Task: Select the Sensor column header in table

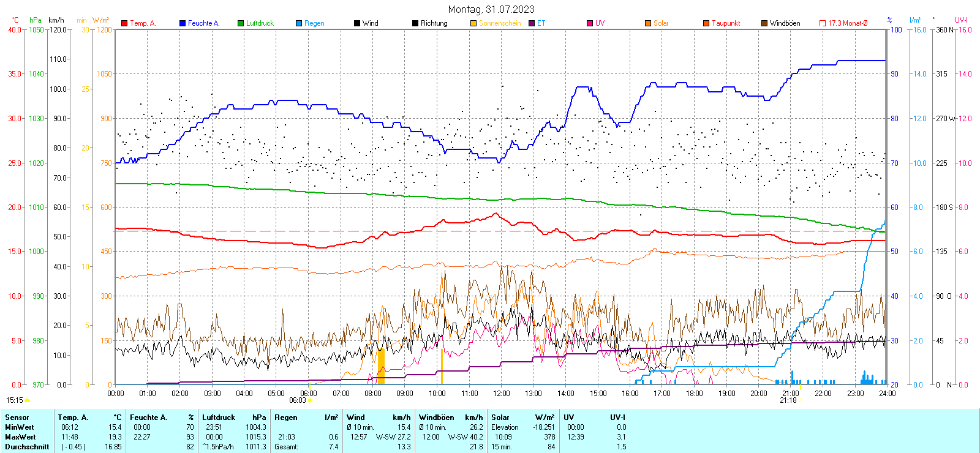Action: tap(17, 417)
